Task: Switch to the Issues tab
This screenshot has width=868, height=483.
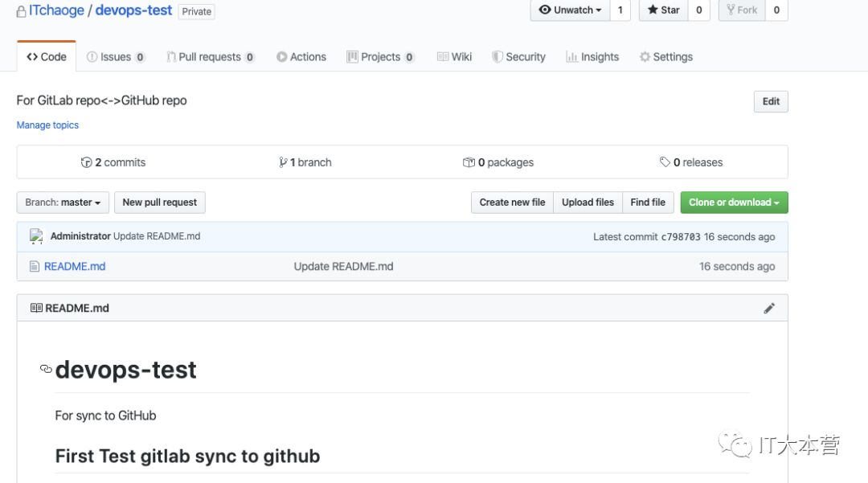Action: tap(116, 57)
